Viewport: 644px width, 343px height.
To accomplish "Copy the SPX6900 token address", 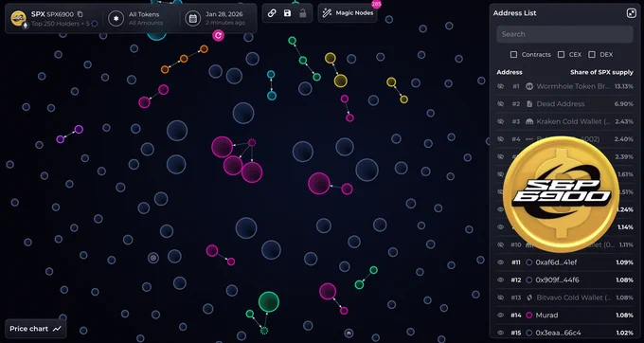I will pyautogui.click(x=80, y=14).
